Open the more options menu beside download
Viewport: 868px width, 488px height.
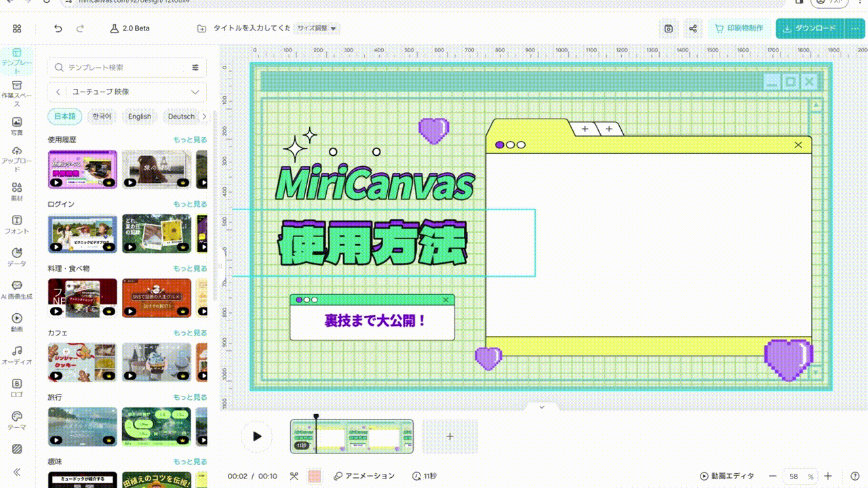pos(854,28)
